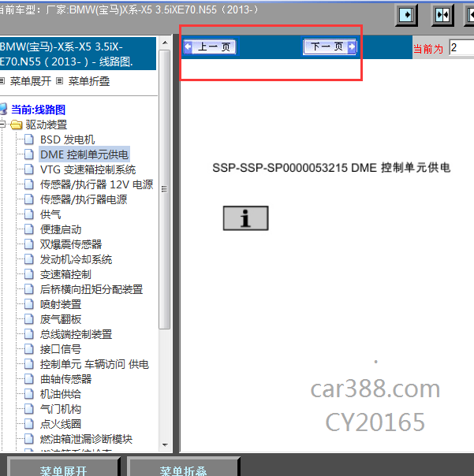Click 菜单展开 link at top of tree
This screenshot has width=474, height=476.
pos(31,81)
